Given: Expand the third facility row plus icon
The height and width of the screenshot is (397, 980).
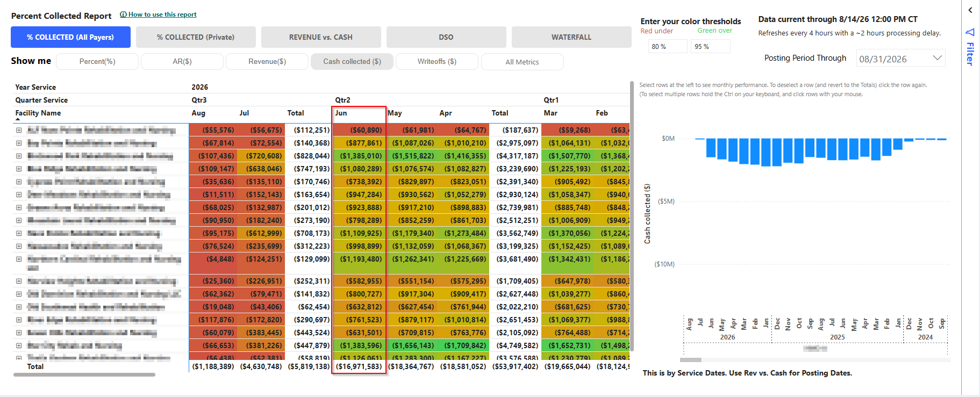Looking at the screenshot, I should 19,156.
